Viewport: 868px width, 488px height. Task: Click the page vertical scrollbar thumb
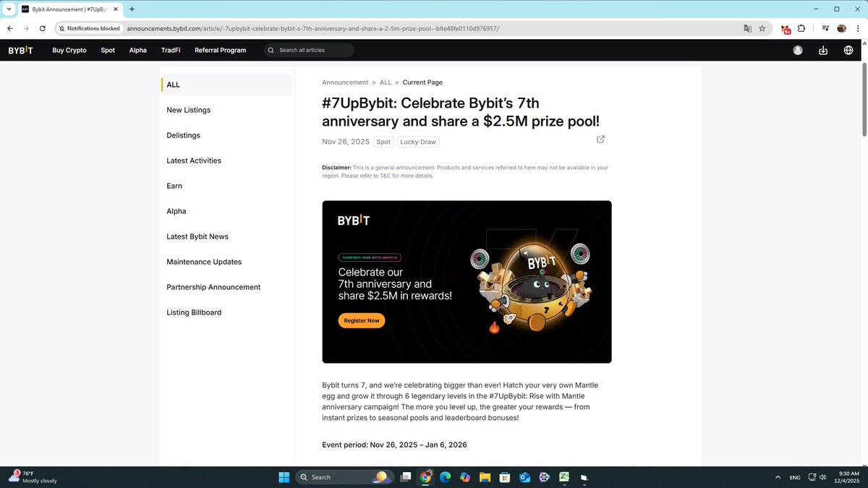864,100
